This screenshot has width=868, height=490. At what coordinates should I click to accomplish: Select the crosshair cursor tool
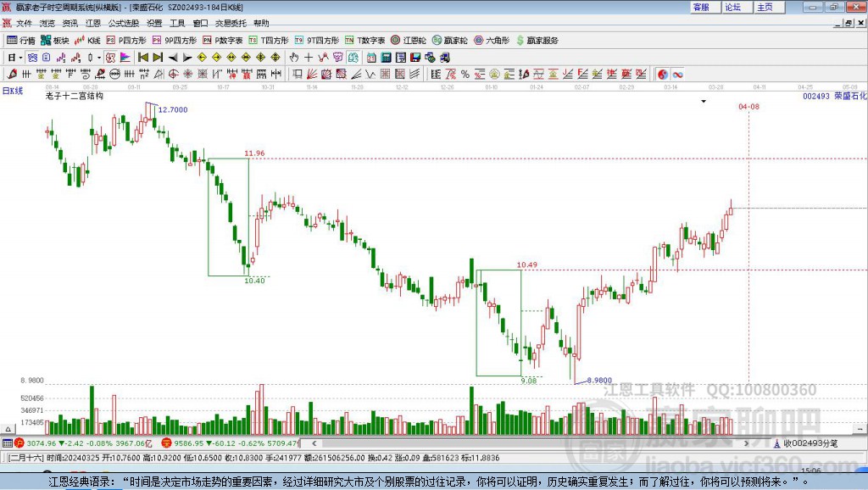309,58
